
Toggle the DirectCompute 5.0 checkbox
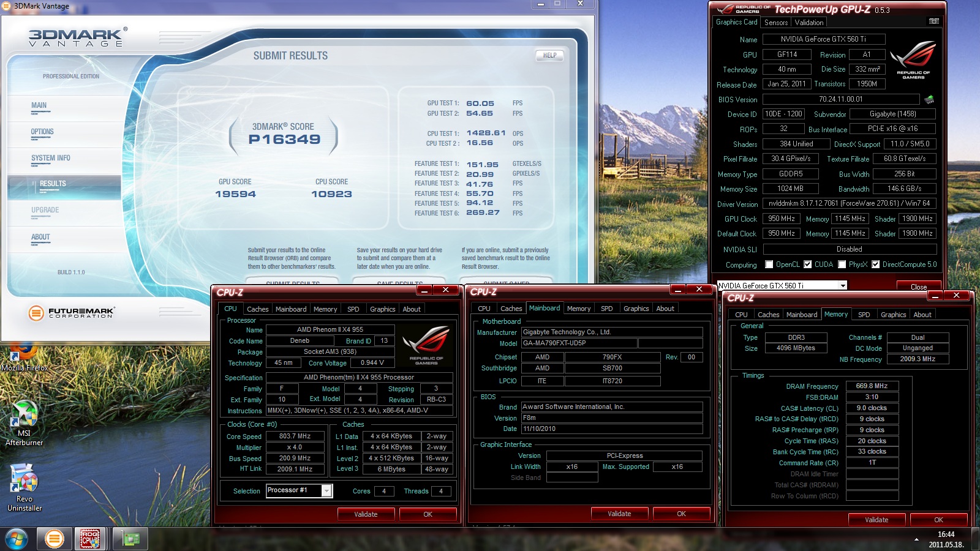(876, 264)
